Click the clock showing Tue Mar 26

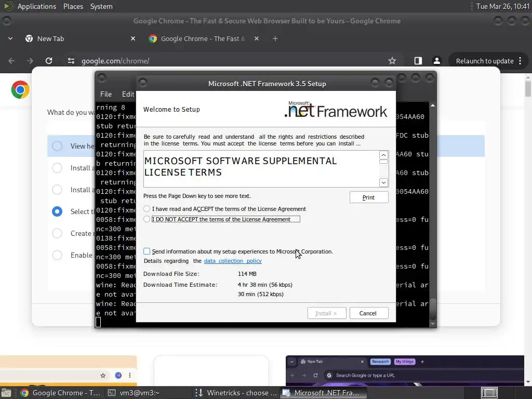pos(502,6)
